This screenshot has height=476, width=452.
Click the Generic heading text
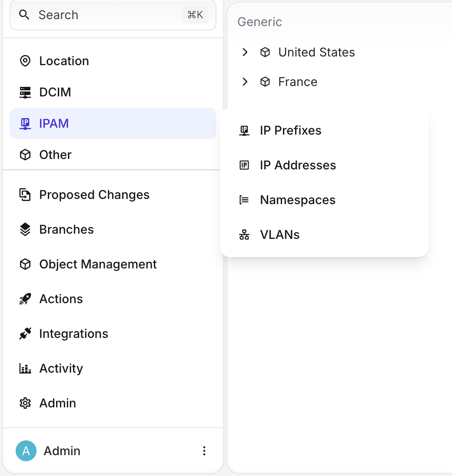[260, 22]
